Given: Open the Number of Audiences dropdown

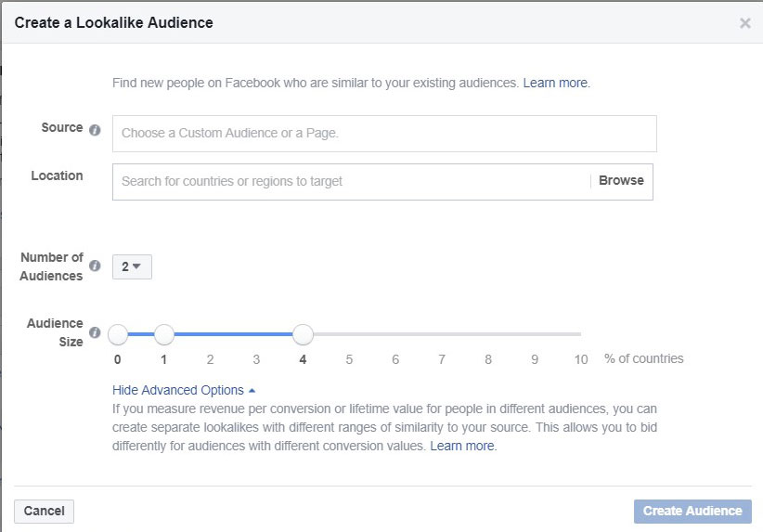Looking at the screenshot, I should point(132,266).
